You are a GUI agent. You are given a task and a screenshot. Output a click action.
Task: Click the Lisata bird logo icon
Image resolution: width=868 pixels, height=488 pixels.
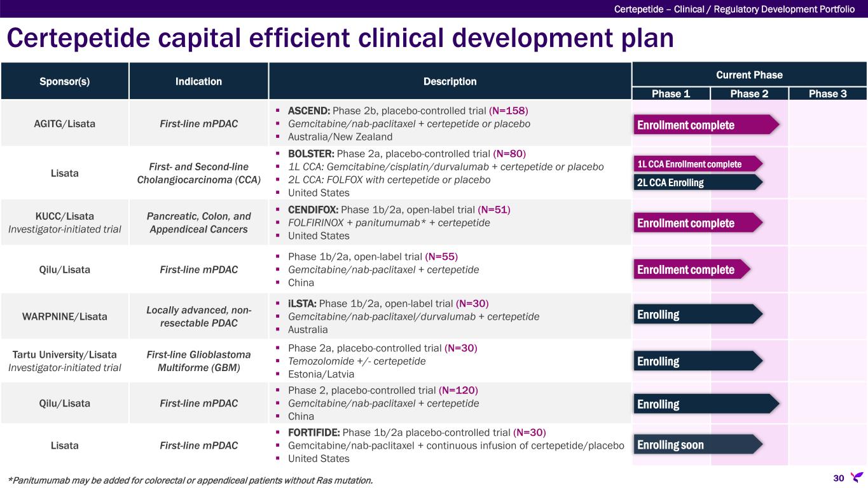[857, 477]
